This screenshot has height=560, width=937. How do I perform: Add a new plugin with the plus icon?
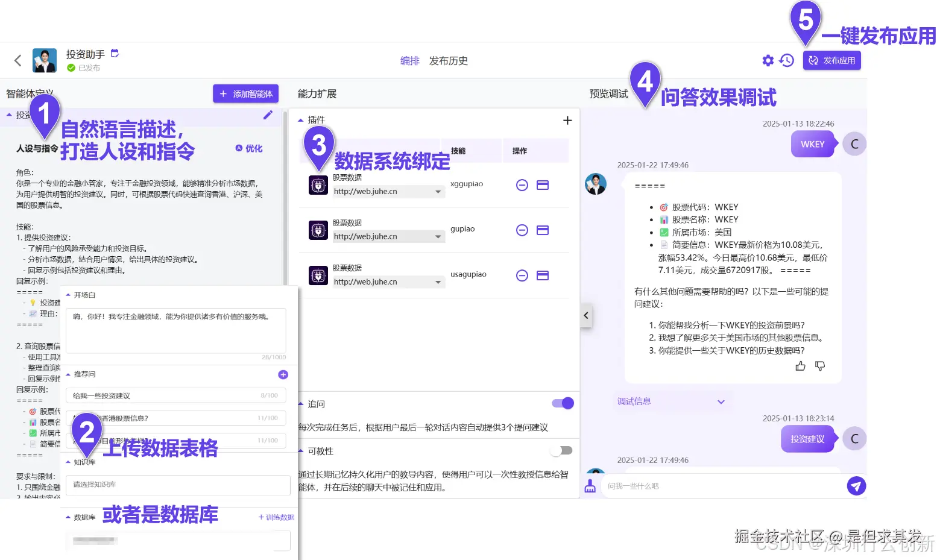tap(567, 120)
